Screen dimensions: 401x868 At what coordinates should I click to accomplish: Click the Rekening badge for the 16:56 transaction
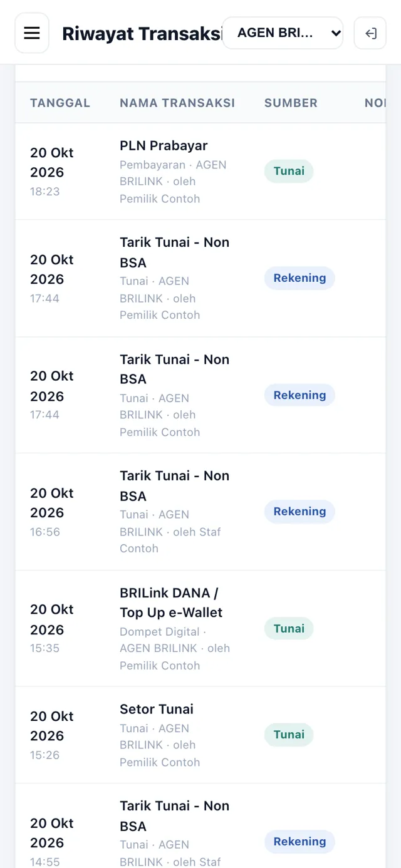tap(299, 512)
